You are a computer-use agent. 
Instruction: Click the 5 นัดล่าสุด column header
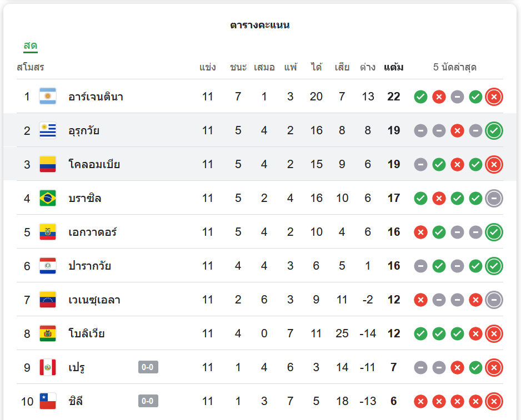[x=454, y=68]
